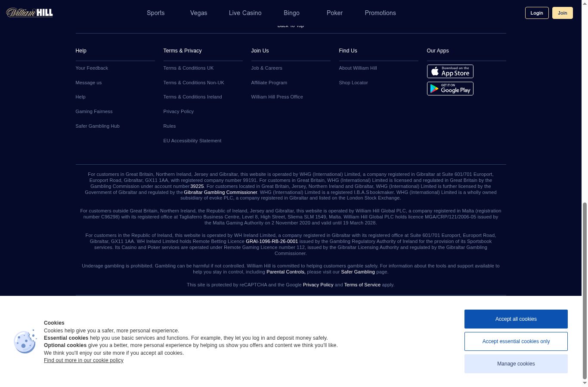Open the Affiliate Program link
Image resolution: width=588 pixels, height=387 pixels.
269,83
